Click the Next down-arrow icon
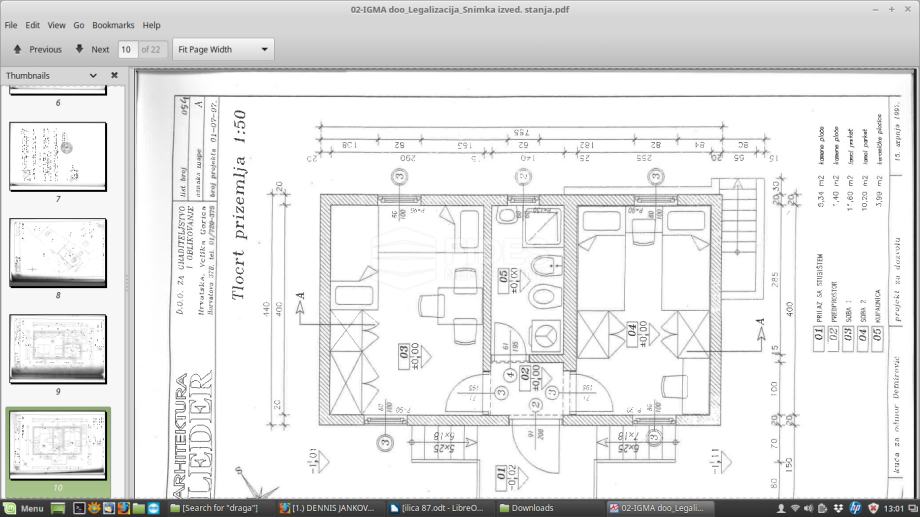 79,49
